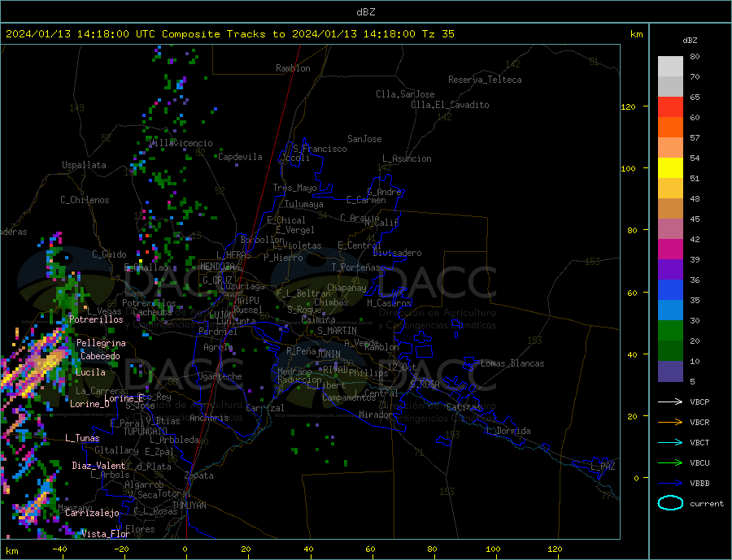Click the C_Chilenos label
The width and height of the screenshot is (732, 560).
pos(85,200)
